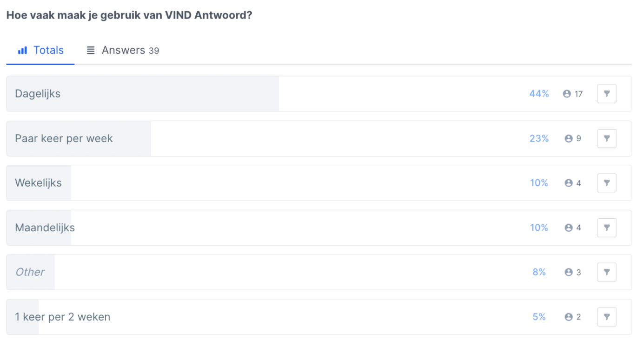Click the Maandelijks answer label
The height and width of the screenshot is (346, 644).
(45, 228)
